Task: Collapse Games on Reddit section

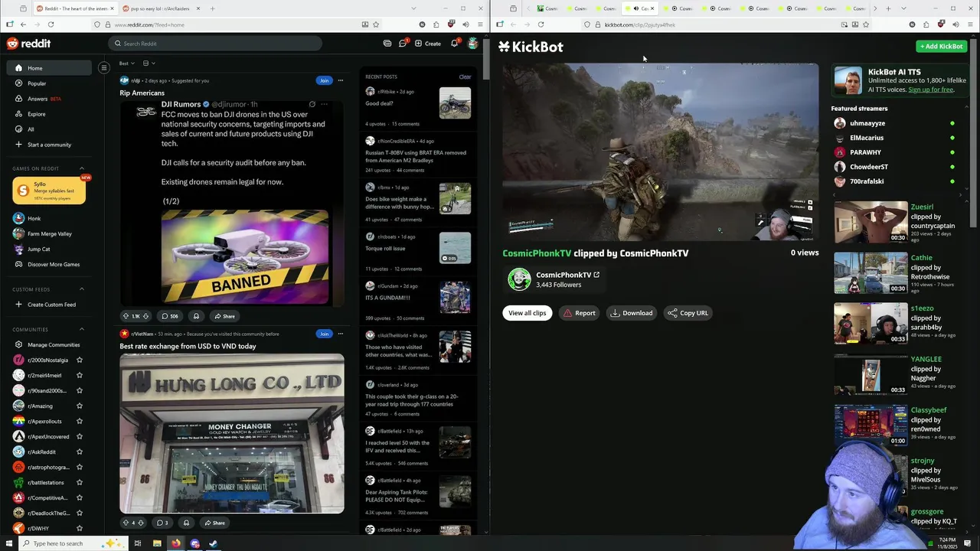Action: 82,168
